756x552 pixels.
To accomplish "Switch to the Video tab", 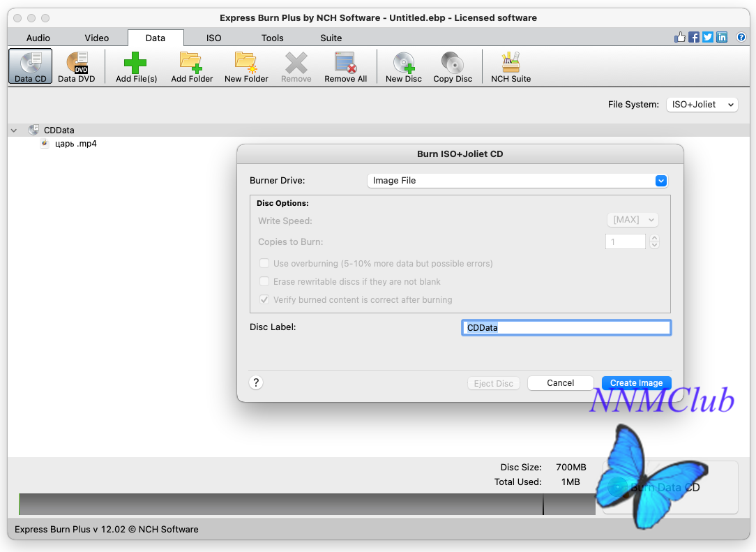I will [97, 38].
